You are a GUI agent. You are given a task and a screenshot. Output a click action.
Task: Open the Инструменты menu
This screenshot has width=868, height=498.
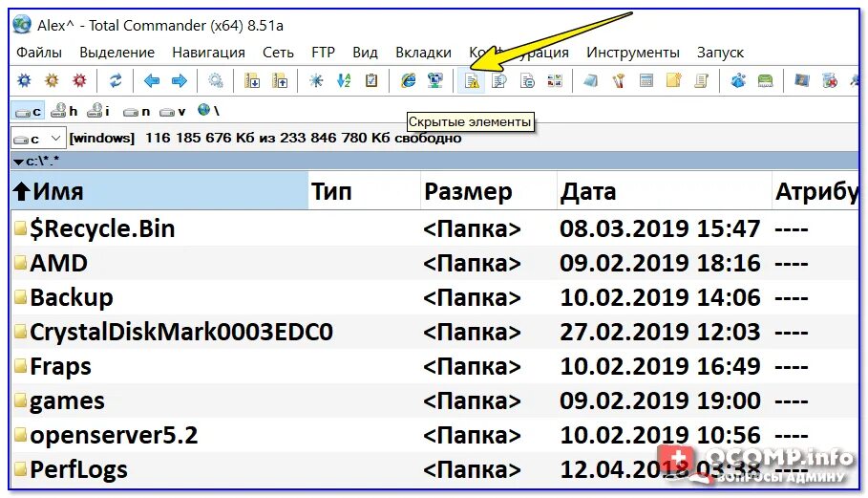633,53
